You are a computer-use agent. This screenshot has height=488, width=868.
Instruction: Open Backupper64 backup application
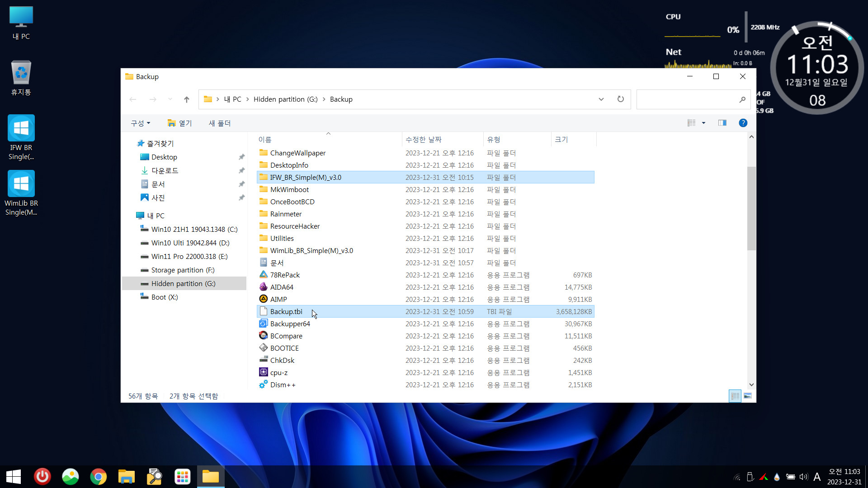click(x=290, y=324)
